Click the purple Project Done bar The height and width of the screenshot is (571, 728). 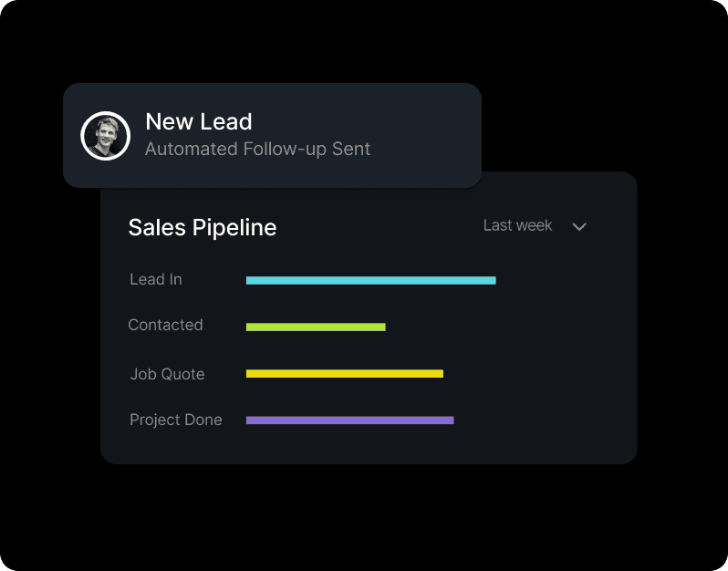349,420
